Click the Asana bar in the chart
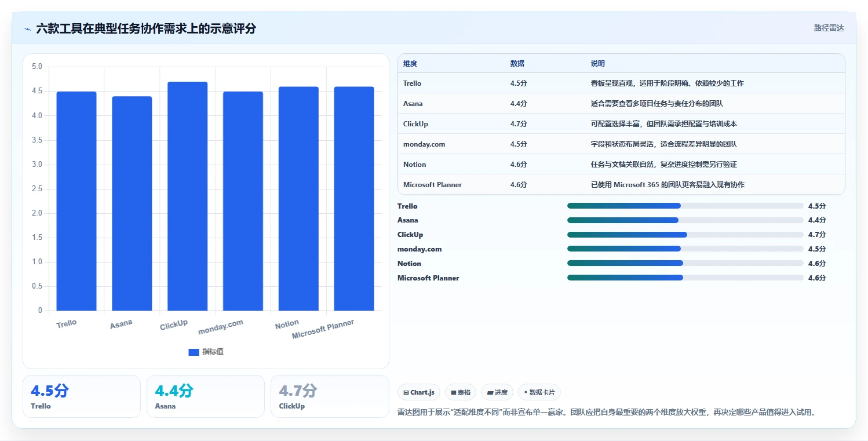Image resolution: width=868 pixels, height=441 pixels. (132, 203)
